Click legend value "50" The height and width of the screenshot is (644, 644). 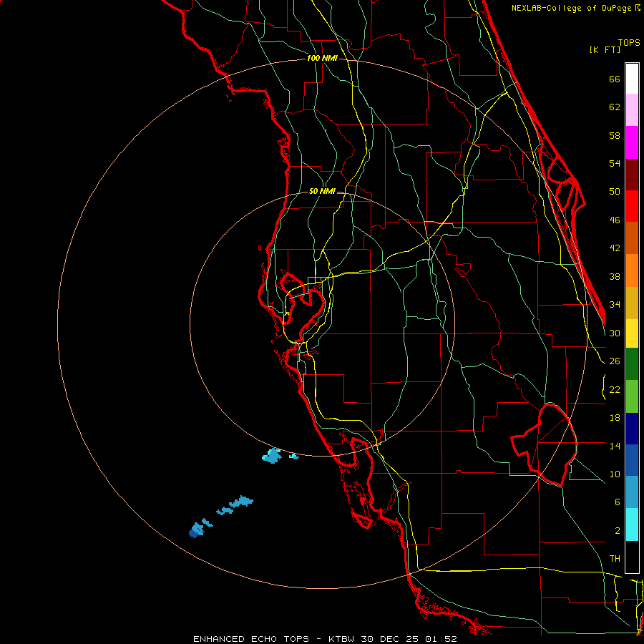[x=615, y=191]
